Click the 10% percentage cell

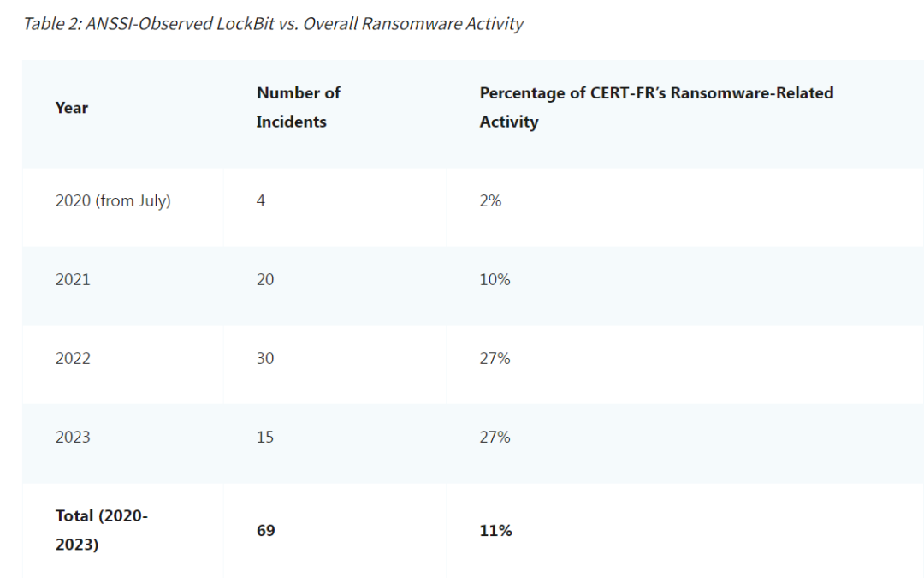click(495, 280)
